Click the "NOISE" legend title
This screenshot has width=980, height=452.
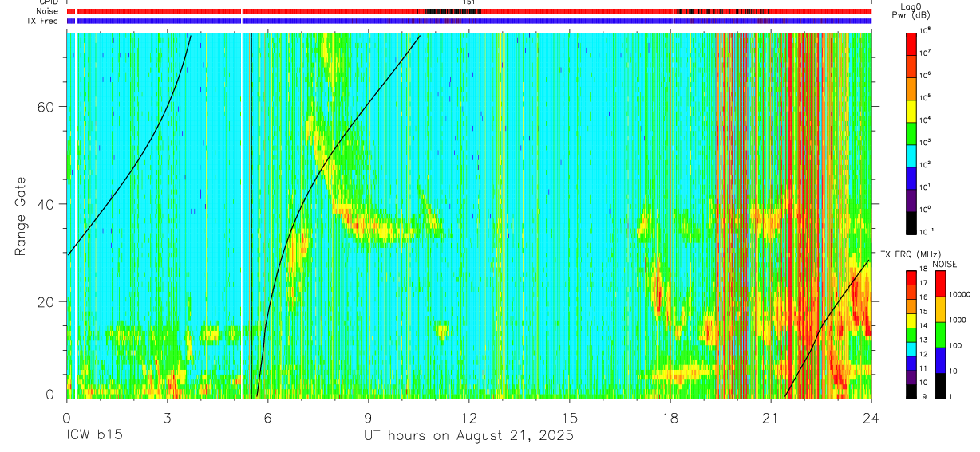click(945, 264)
